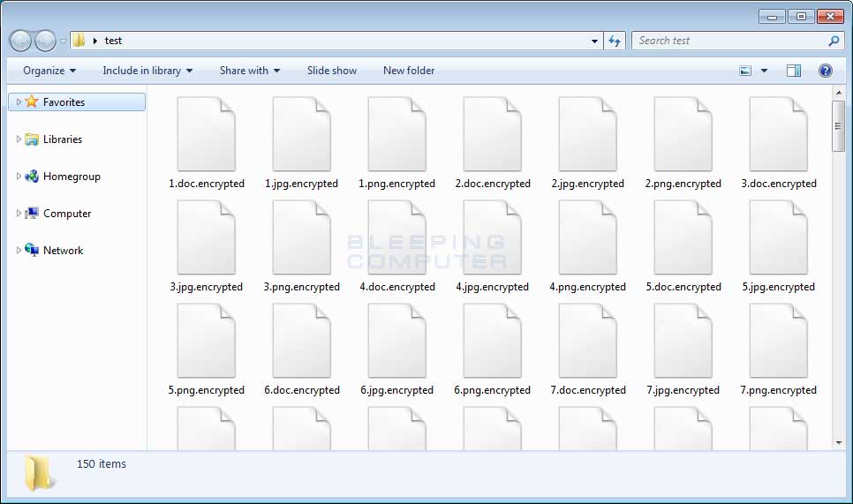Toggle the preview pane icon

[x=794, y=71]
